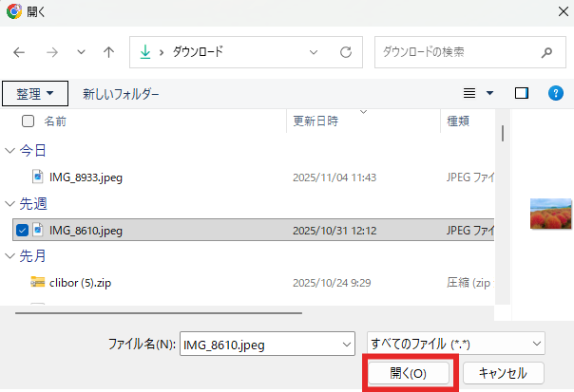Click the preview thumbnail of red flowers
This screenshot has width=574, height=392.
pos(550,214)
